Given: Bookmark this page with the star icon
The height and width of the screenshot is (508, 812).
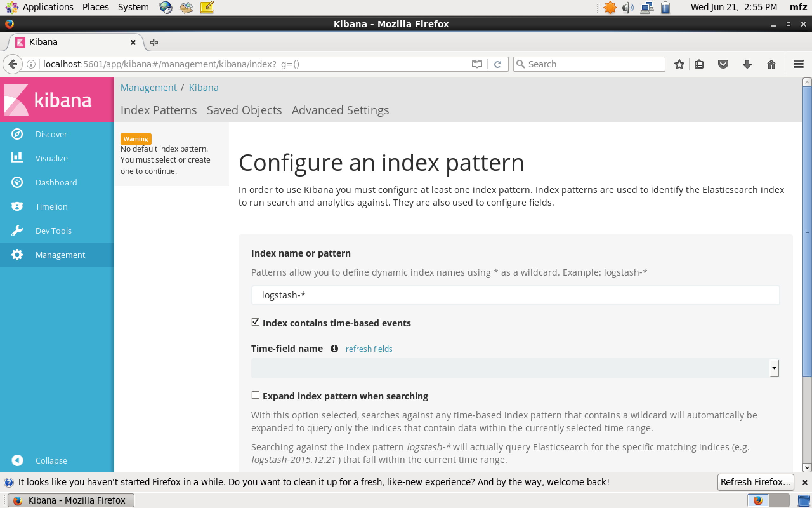Looking at the screenshot, I should (679, 64).
